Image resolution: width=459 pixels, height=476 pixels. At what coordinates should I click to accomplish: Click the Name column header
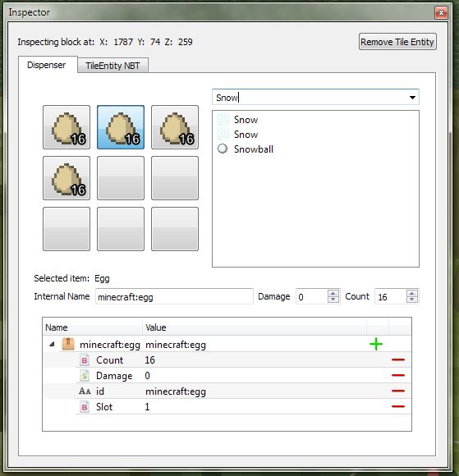[x=92, y=327]
